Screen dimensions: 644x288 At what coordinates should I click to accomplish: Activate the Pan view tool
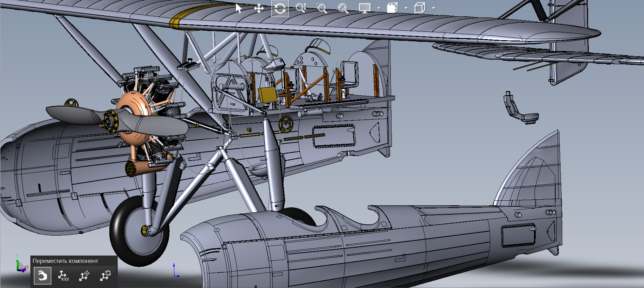pos(259,8)
